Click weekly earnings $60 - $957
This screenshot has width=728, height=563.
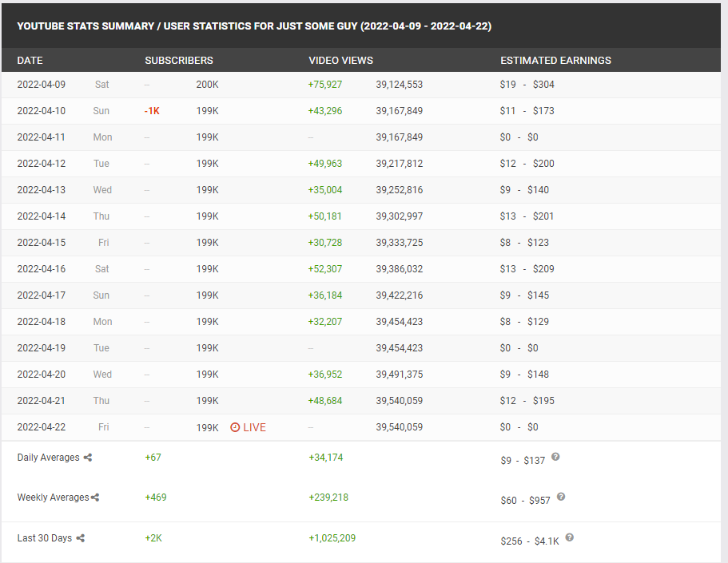pos(525,501)
